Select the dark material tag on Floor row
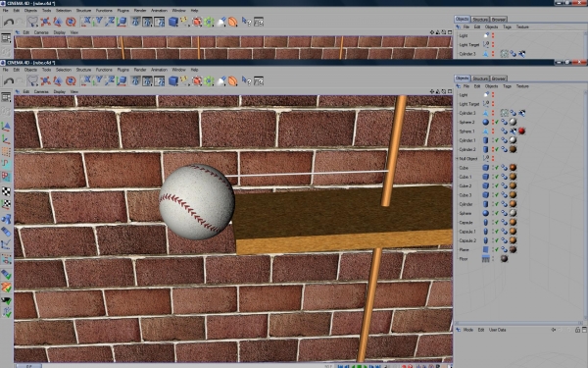588x368 pixels. point(504,259)
